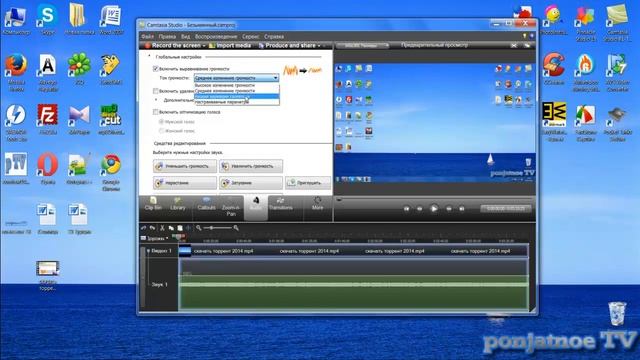The image size is (640, 360).
Task: Open the View menu (Вид)
Action: [185, 36]
